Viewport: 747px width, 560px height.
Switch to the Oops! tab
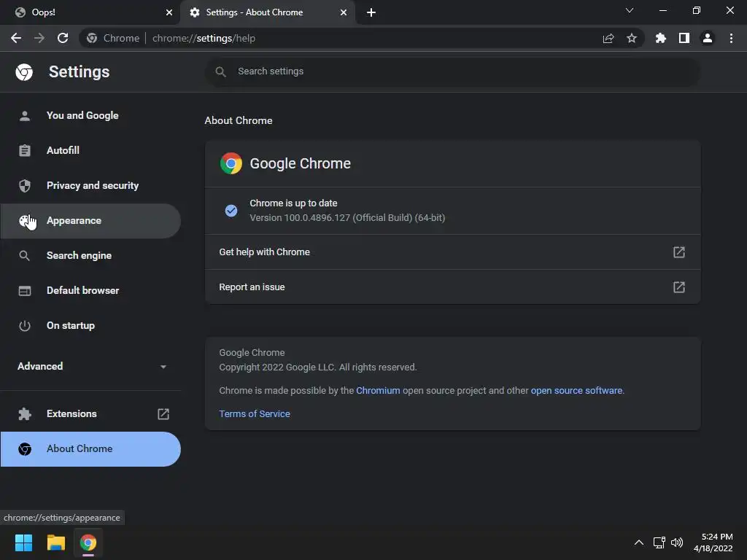[x=90, y=12]
